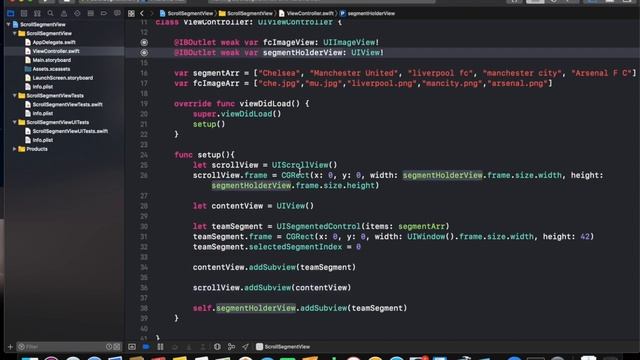Open Info.plist under ScrollSegmentViewUITests
This screenshot has height=360, width=640.
click(x=42, y=140)
